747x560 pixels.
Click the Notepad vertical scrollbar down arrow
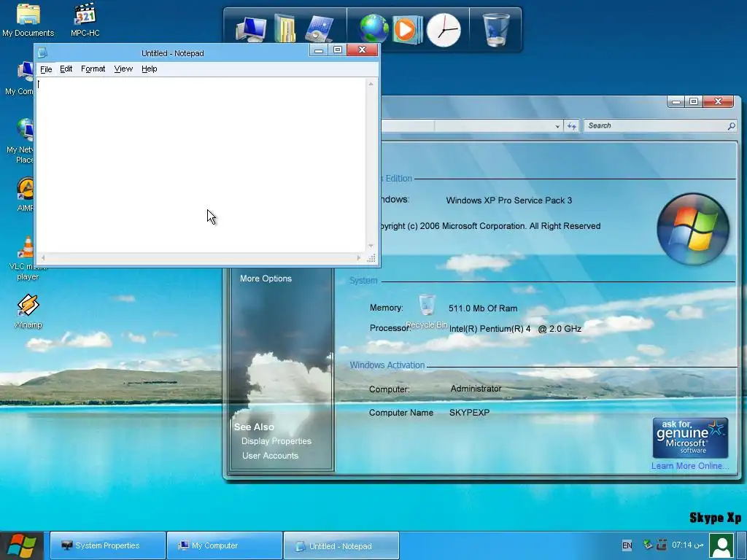[371, 246]
